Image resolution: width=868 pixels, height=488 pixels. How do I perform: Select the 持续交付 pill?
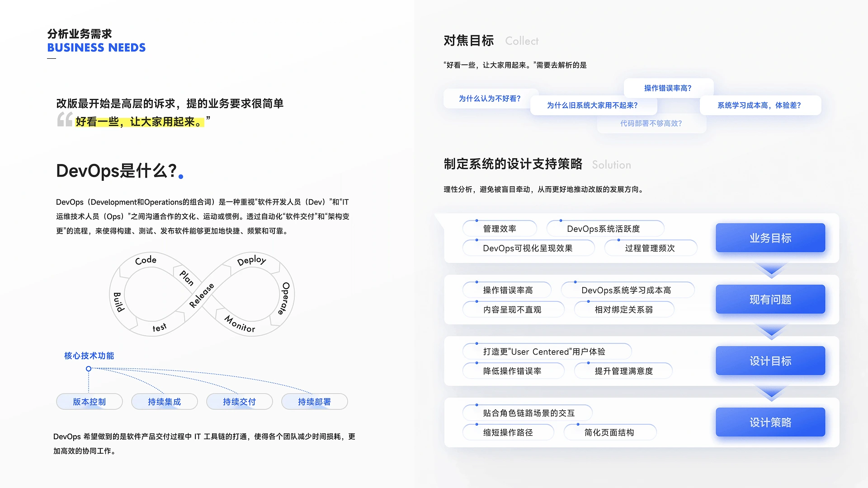(240, 402)
